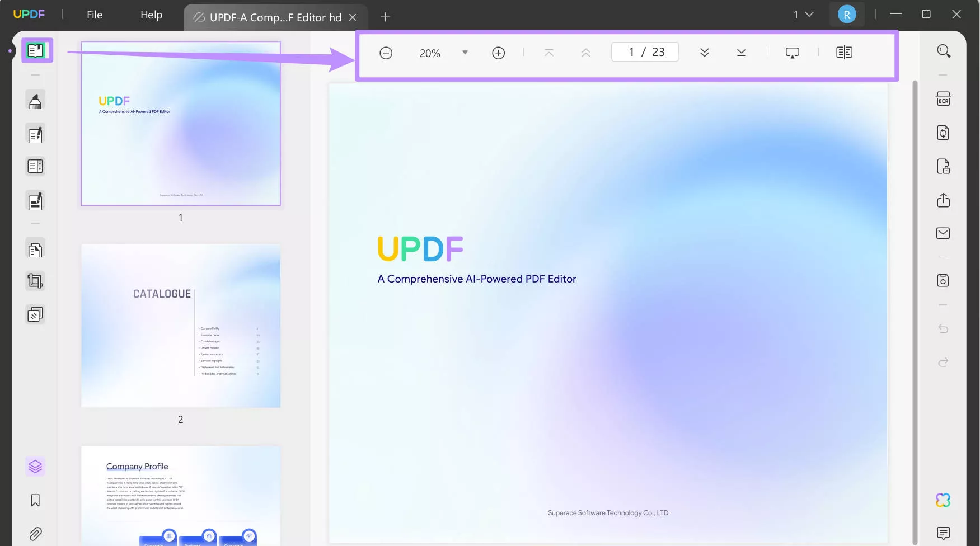
Task: Open the page display layout options
Action: 844,53
